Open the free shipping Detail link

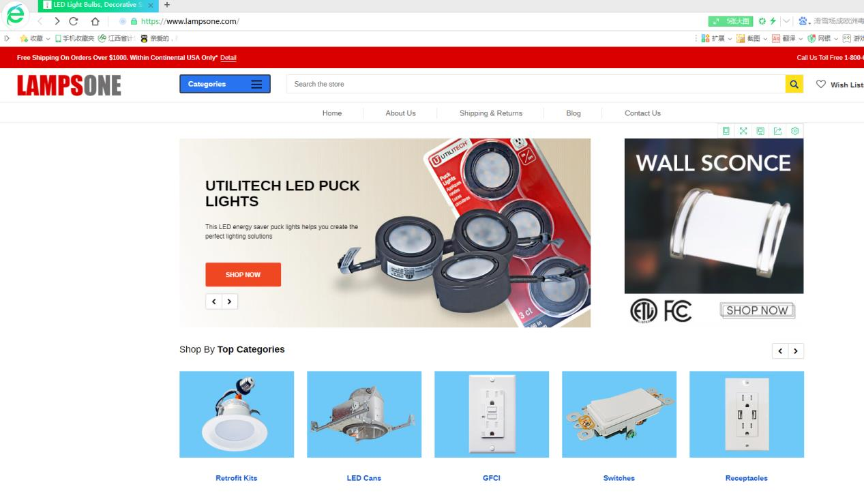pos(228,58)
